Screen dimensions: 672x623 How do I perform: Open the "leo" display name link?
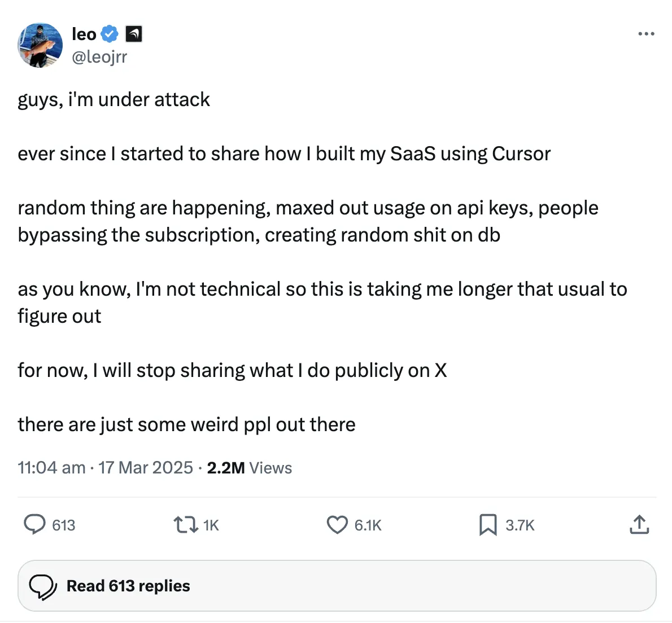[84, 34]
